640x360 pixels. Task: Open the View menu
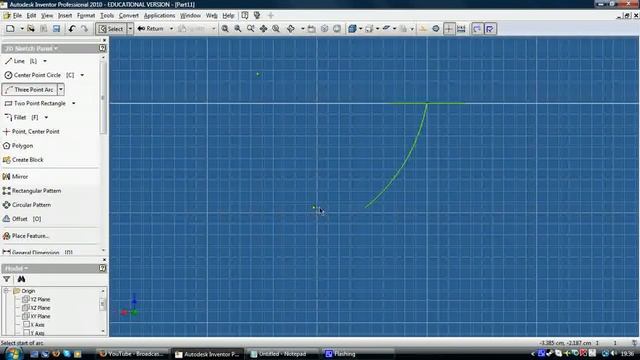pos(47,16)
